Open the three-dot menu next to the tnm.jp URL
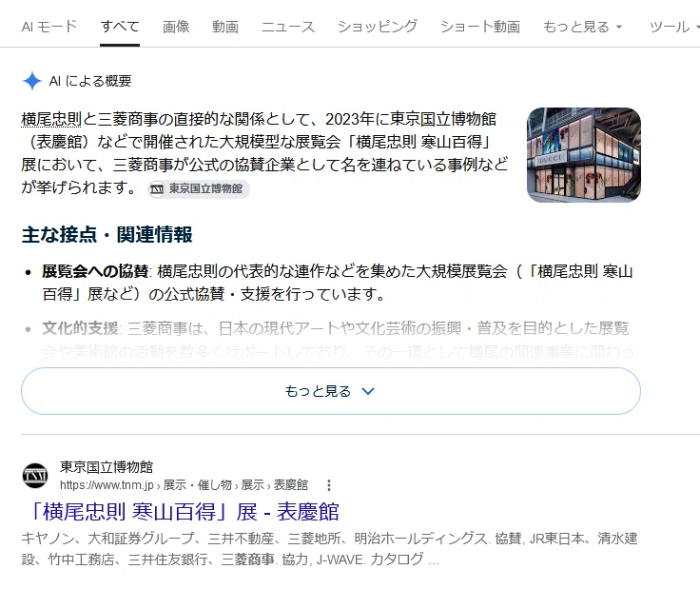The image size is (700, 589). coord(329,485)
